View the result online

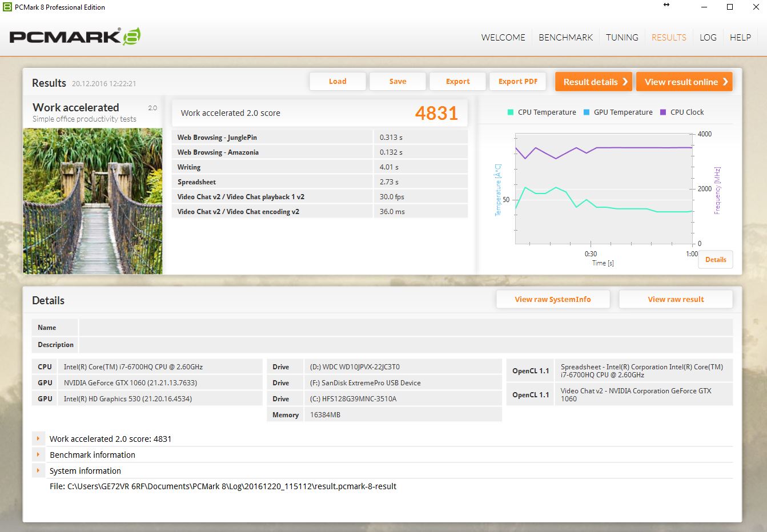point(684,82)
